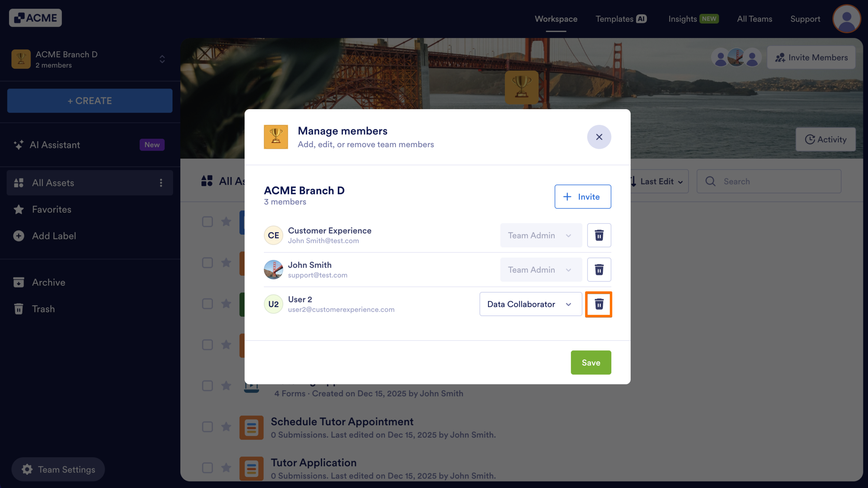
Task: Star the Schedule Tutor Appointment form
Action: [x=226, y=426]
